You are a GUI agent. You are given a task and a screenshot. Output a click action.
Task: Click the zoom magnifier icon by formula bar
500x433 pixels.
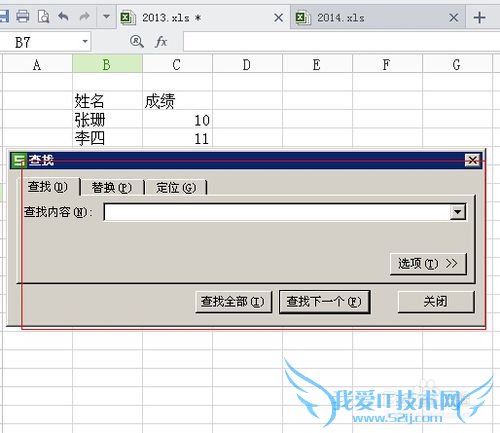coord(137,42)
